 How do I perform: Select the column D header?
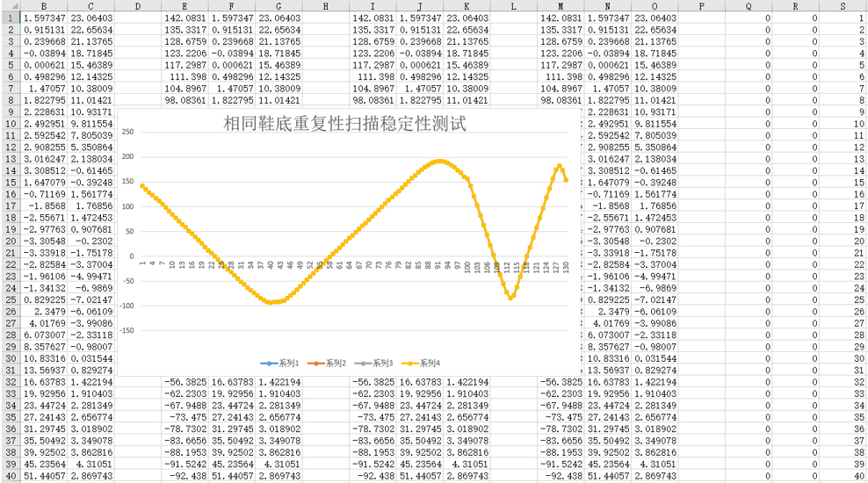138,6
